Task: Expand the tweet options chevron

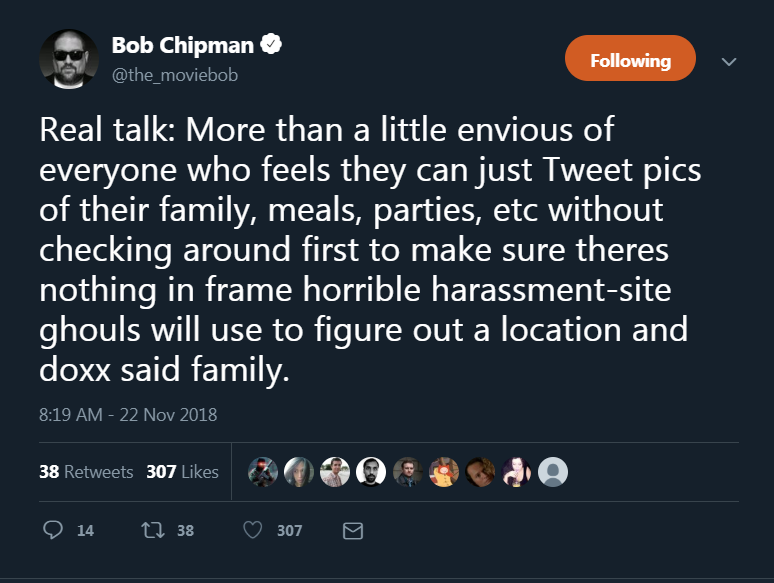Action: pos(729,62)
